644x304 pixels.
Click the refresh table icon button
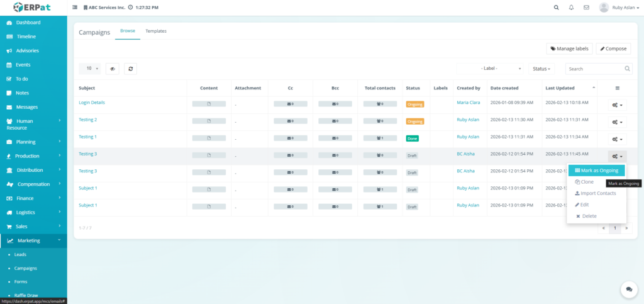[x=130, y=69]
